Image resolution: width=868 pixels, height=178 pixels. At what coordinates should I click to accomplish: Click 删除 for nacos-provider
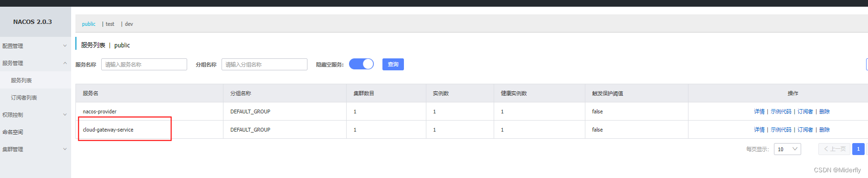(x=825, y=111)
